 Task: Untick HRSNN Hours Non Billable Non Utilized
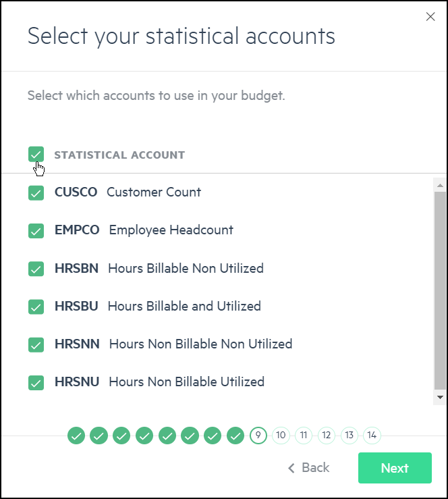(36, 344)
